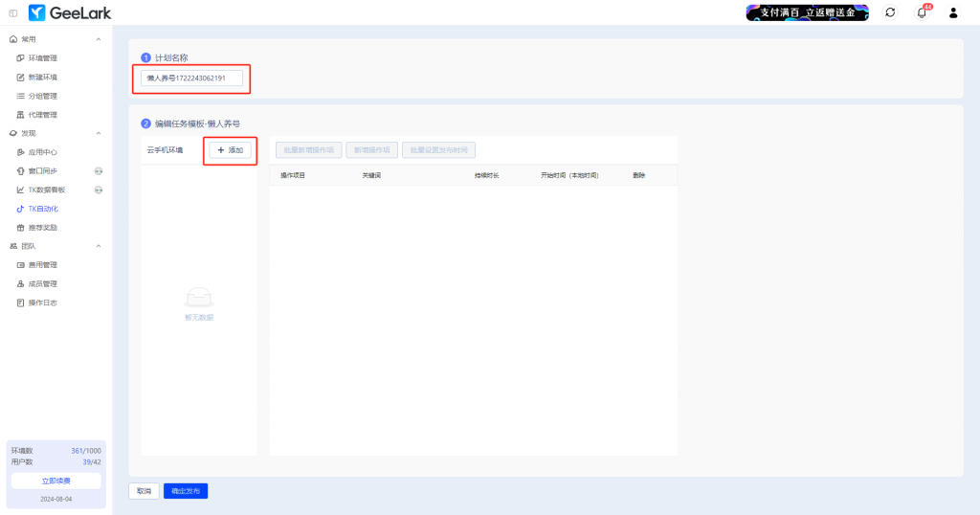This screenshot has width=980, height=515.
Task: Collapse the 常用 sidebar section
Action: tap(99, 39)
